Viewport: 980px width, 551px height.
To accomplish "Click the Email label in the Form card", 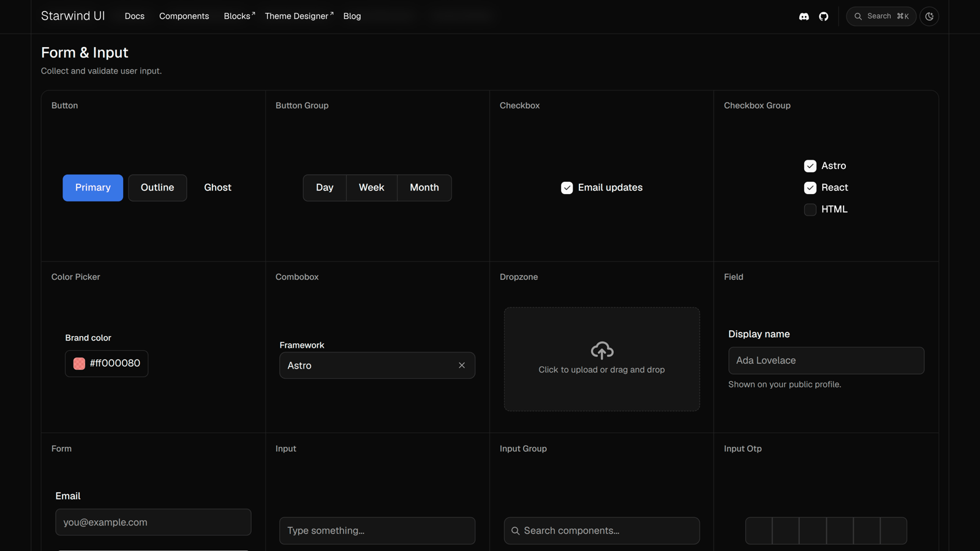I will pos(68,496).
